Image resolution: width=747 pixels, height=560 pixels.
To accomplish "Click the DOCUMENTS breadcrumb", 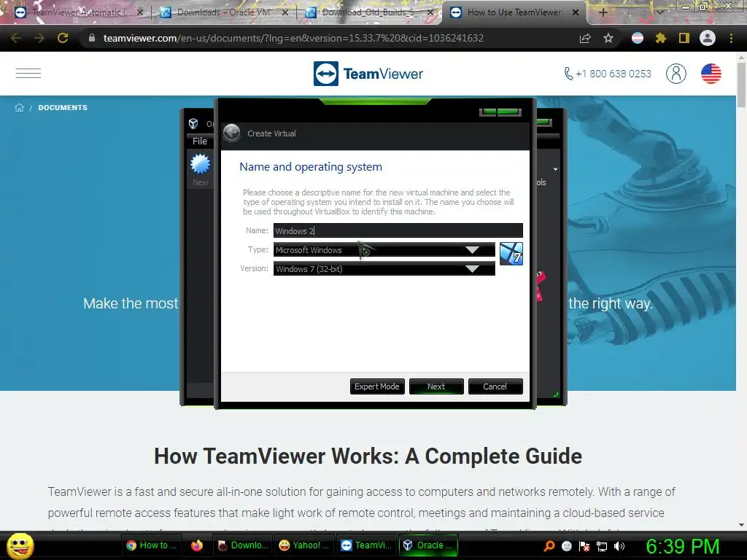I will coord(63,108).
